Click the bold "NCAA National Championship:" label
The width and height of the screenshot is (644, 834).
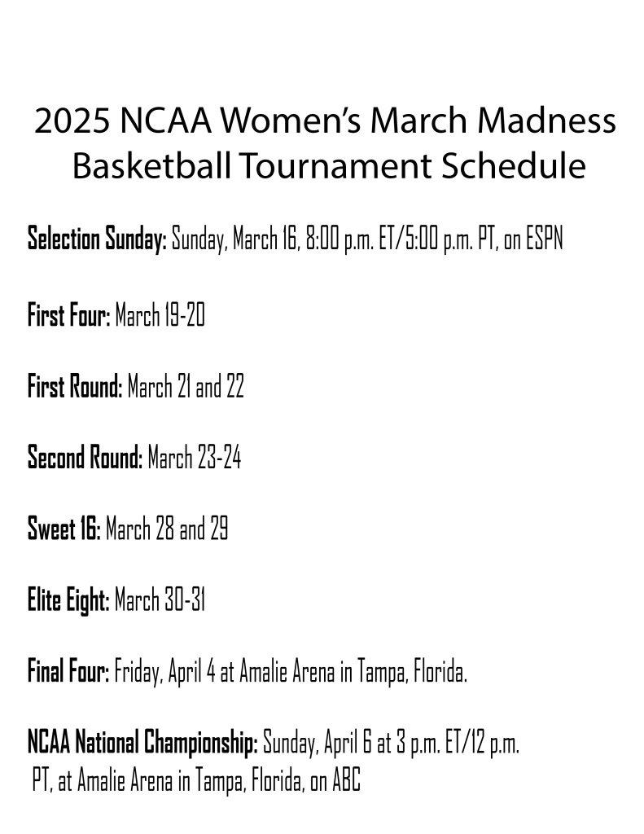[142, 744]
